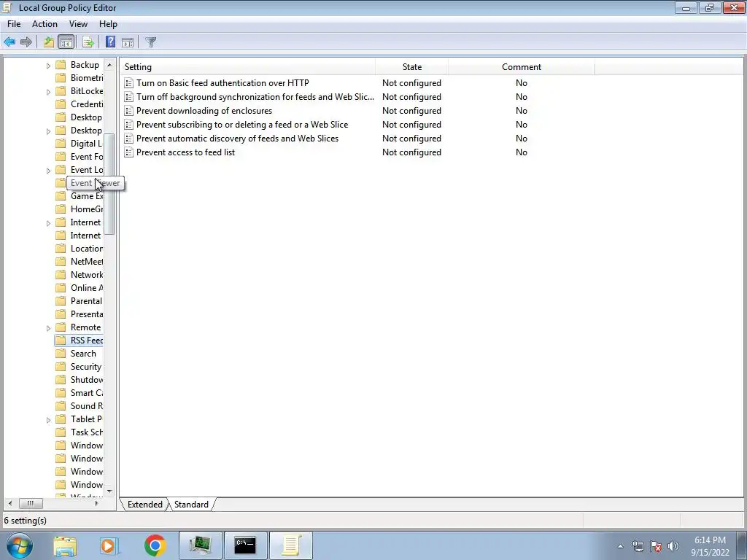Click policy icon beside Prevent subscribing to or deleting
The image size is (747, 560).
point(128,124)
